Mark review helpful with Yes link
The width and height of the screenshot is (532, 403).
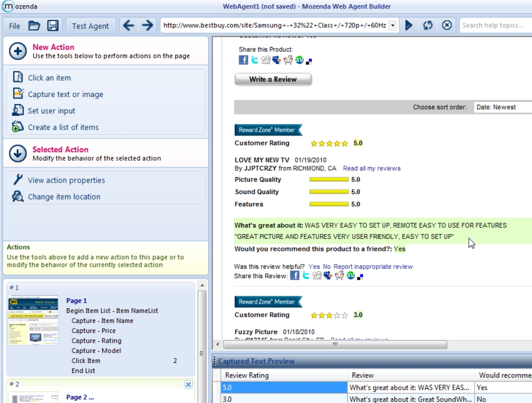tap(314, 267)
